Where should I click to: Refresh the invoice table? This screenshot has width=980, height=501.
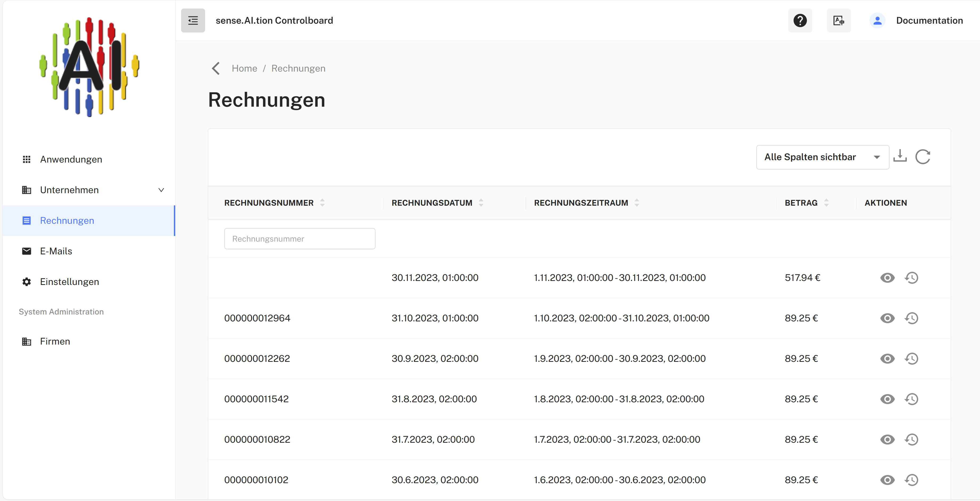point(922,157)
